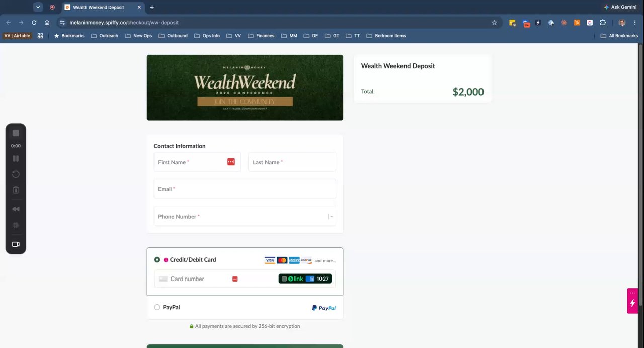
Task: Open the All Bookmarks folder
Action: [619, 36]
